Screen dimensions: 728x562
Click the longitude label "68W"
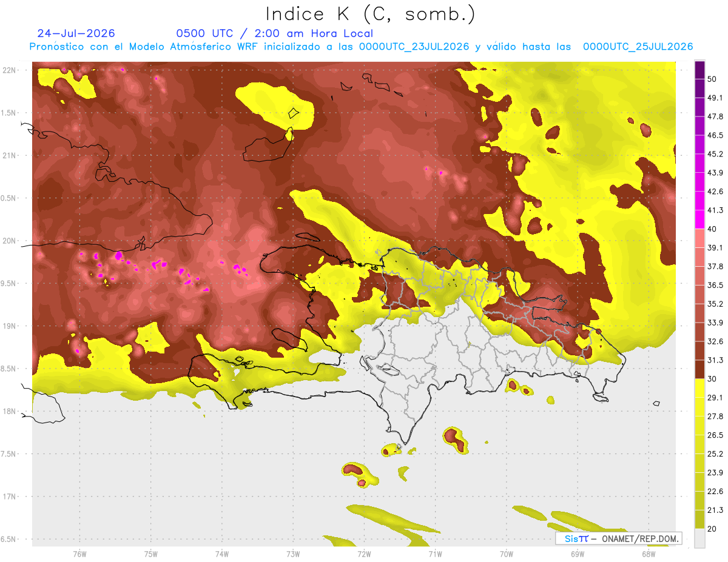point(648,554)
